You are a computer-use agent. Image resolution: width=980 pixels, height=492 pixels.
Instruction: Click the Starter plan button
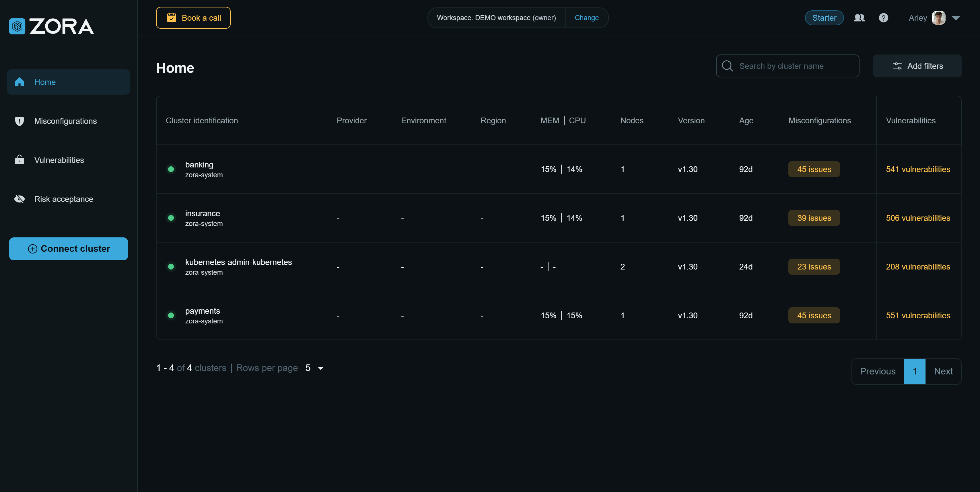click(824, 17)
